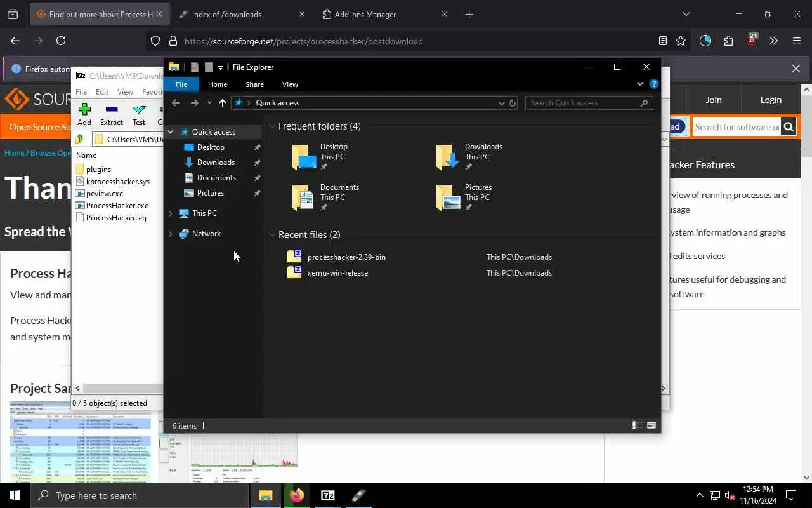Click the Search for software input field
This screenshot has width=812, height=508.
pos(736,127)
